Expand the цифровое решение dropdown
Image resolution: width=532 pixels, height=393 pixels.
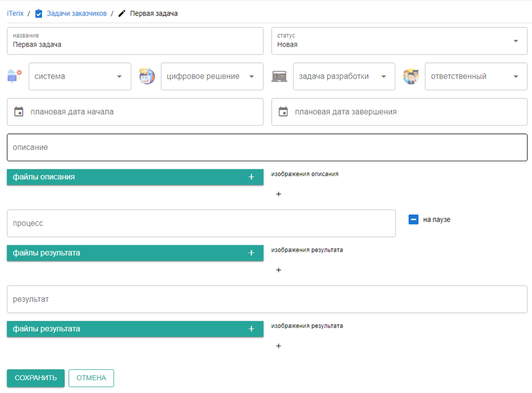coord(212,76)
